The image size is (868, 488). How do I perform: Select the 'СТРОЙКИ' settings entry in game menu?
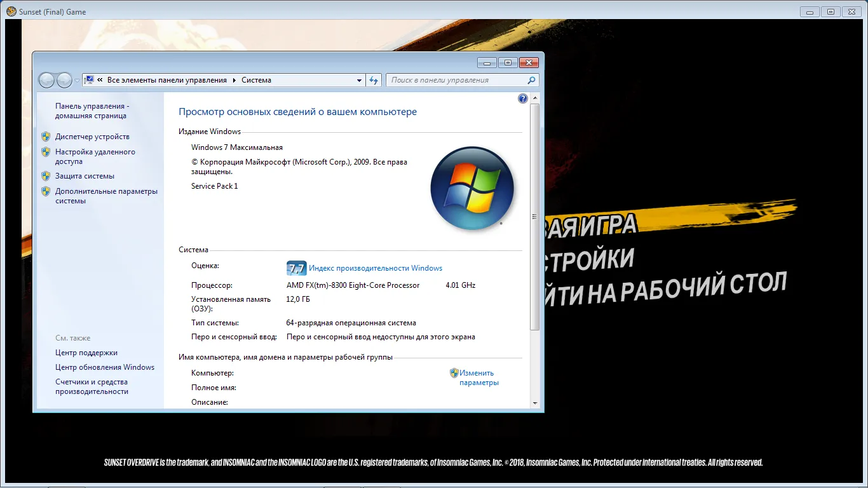pyautogui.click(x=590, y=259)
